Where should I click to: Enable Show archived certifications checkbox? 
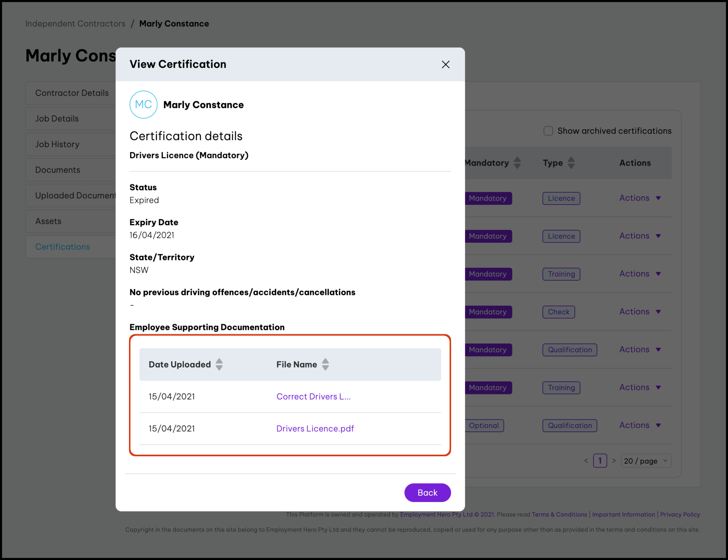(548, 131)
